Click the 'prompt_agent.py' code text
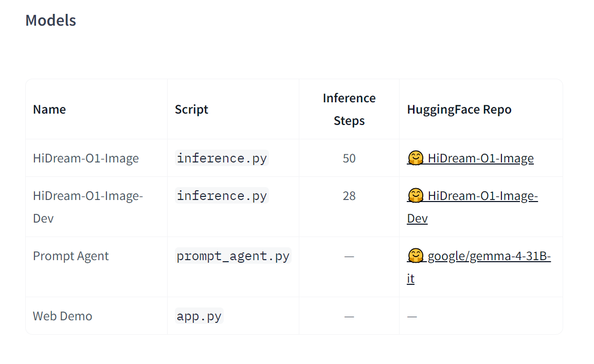Image resolution: width=594 pixels, height=364 pixels. (233, 256)
